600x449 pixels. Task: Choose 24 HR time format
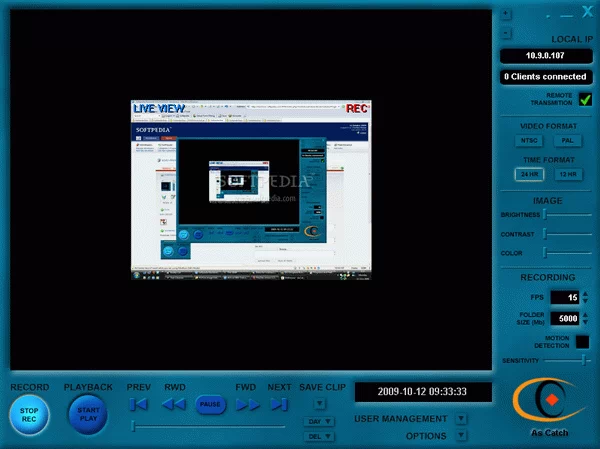pyautogui.click(x=529, y=174)
